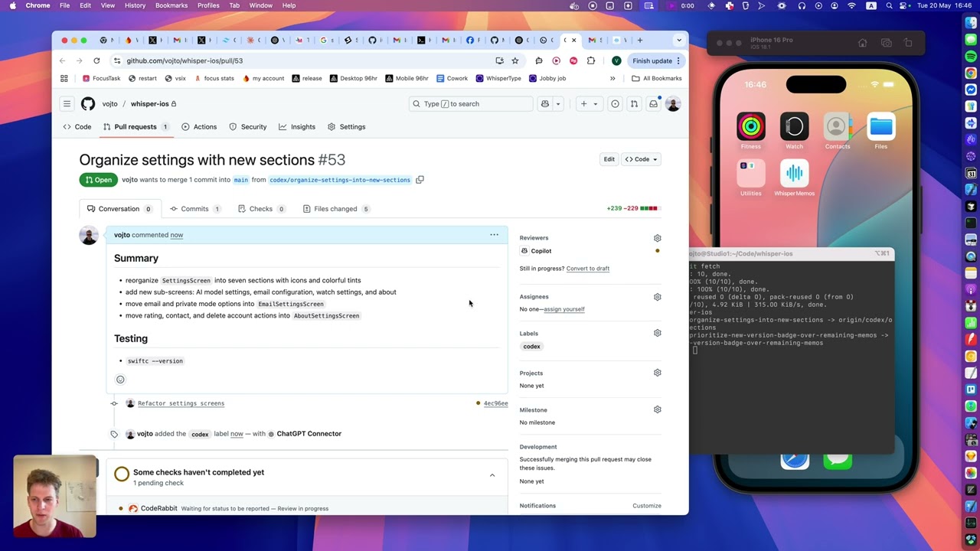Open the GitHub issues icon in header
This screenshot has height=551, width=980.
[x=615, y=104]
